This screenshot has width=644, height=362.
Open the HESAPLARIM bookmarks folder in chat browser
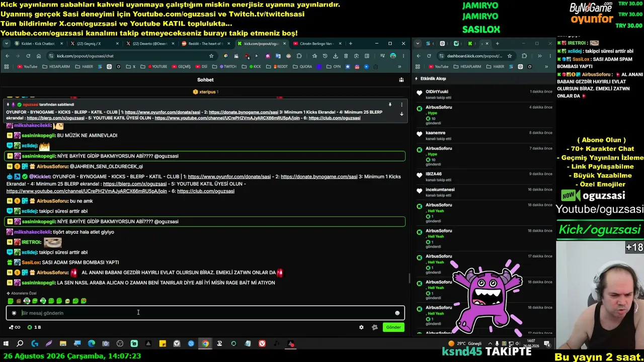[56, 66]
